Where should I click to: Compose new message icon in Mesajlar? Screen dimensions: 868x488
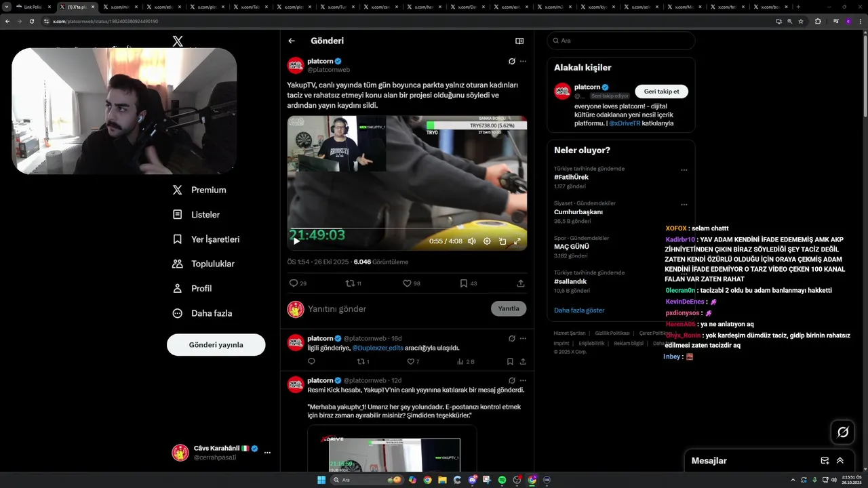pyautogui.click(x=825, y=460)
